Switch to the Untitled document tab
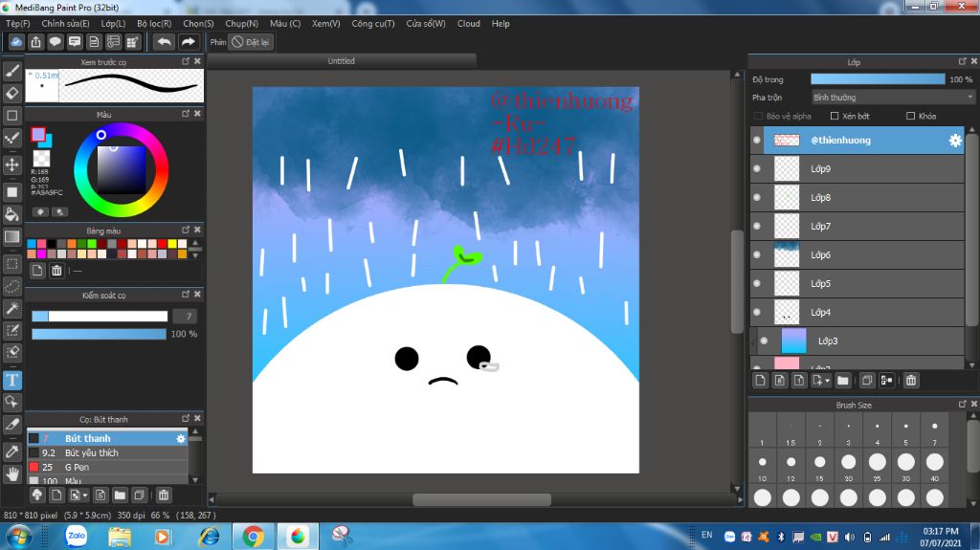This screenshot has width=980, height=550. [342, 61]
